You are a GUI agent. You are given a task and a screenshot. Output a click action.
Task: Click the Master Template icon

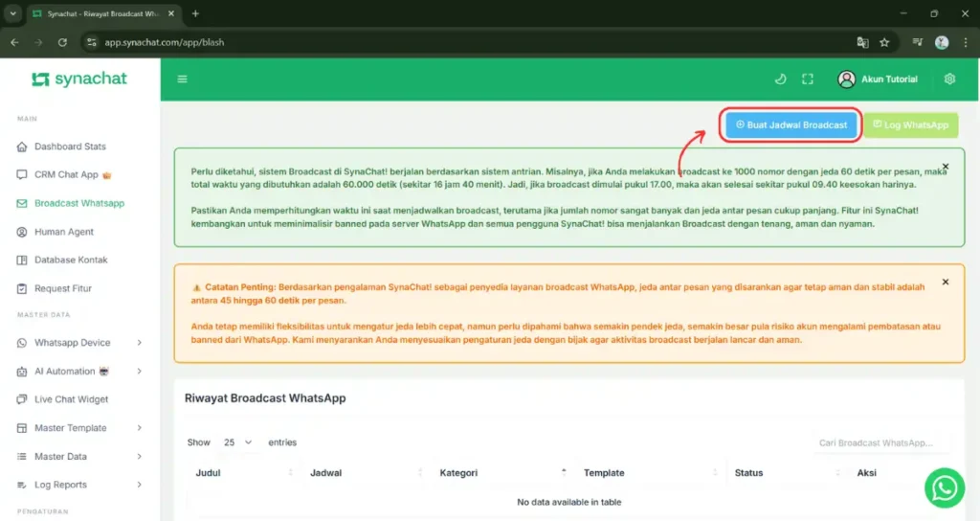(22, 428)
